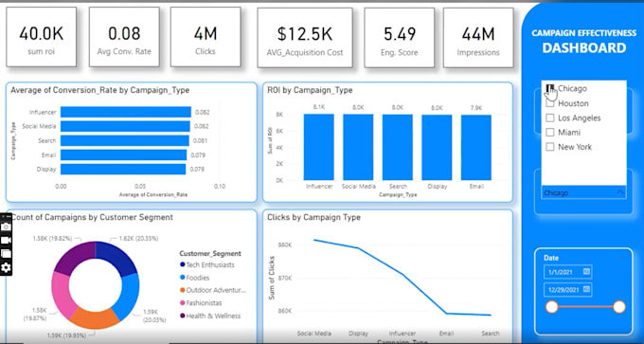
Task: Select the Avg Conv. Rate card
Action: point(124,37)
